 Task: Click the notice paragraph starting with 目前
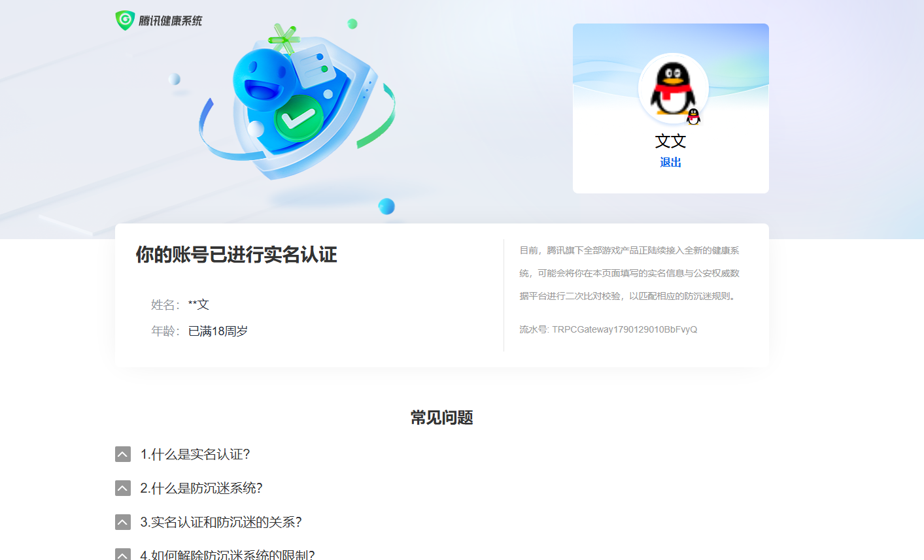(x=630, y=273)
